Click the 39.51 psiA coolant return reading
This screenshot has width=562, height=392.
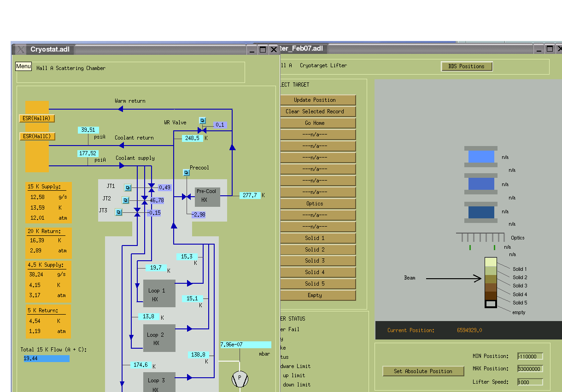tap(88, 130)
